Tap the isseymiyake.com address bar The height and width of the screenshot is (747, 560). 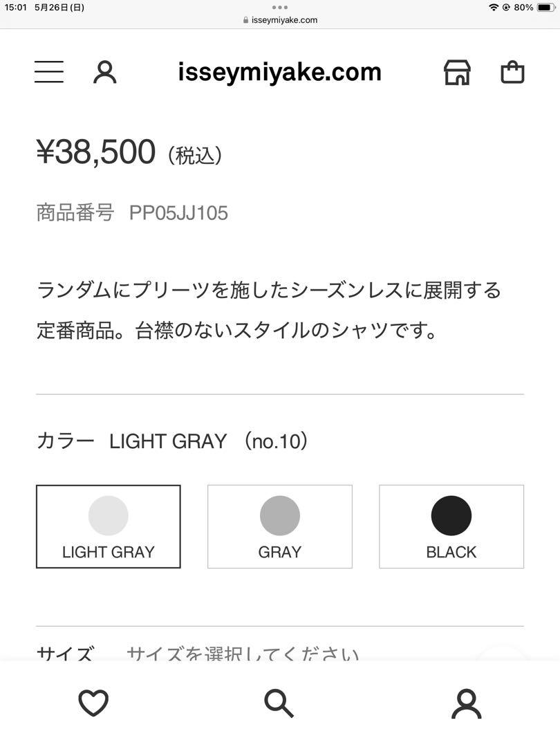pos(280,20)
